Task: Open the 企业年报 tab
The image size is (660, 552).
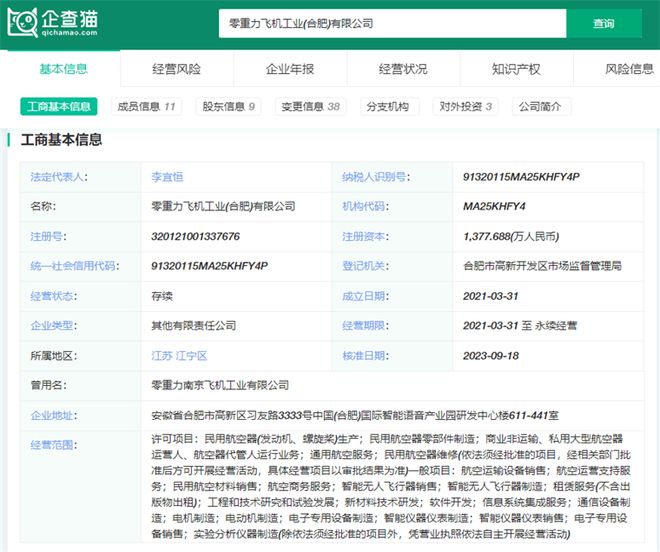Action: 290,69
